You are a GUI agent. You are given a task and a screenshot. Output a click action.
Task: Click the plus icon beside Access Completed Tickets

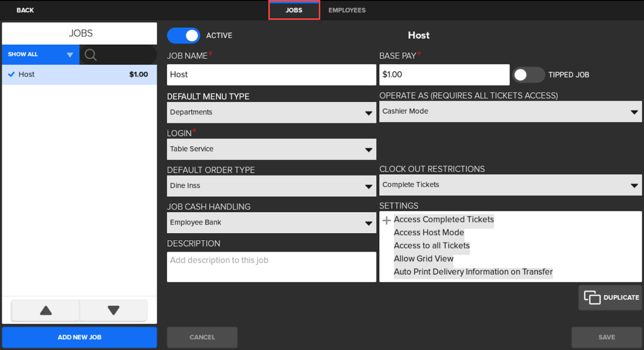click(x=386, y=220)
